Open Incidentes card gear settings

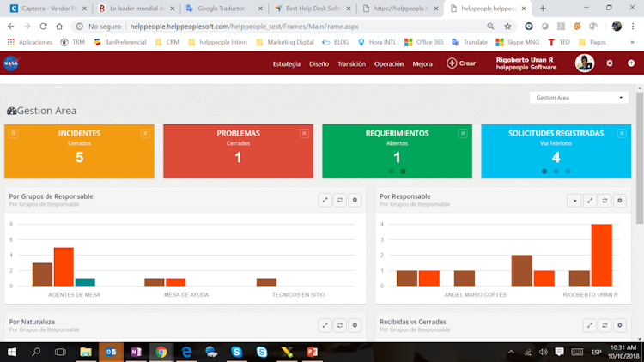(x=13, y=133)
